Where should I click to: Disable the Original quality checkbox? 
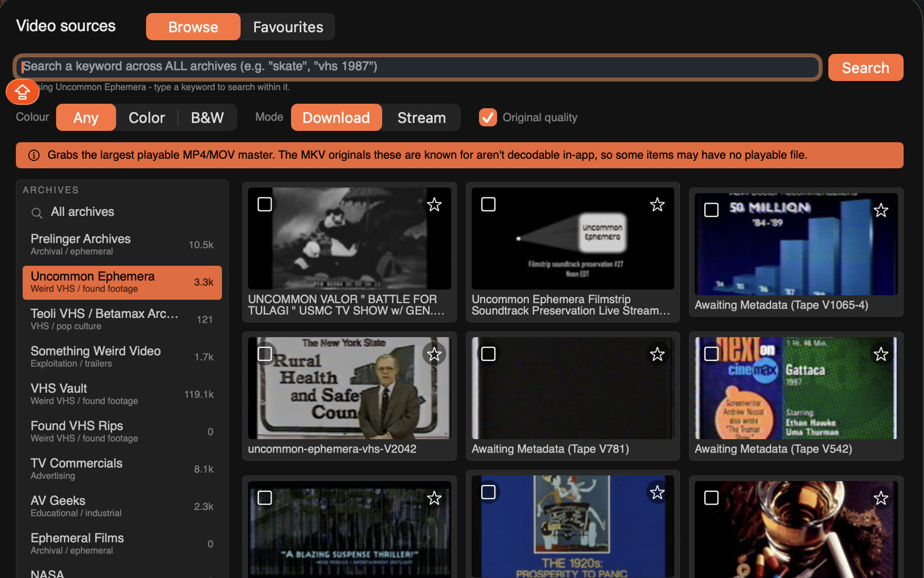point(488,118)
